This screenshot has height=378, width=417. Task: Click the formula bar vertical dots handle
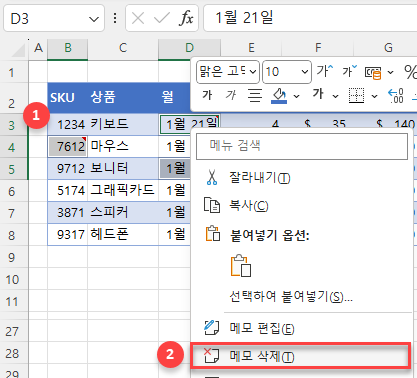point(115,18)
